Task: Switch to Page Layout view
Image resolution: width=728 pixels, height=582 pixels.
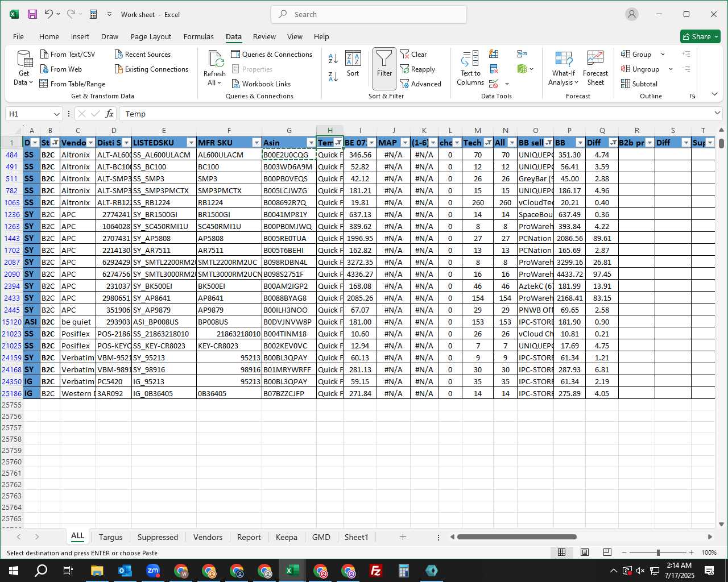Action: [x=584, y=552]
